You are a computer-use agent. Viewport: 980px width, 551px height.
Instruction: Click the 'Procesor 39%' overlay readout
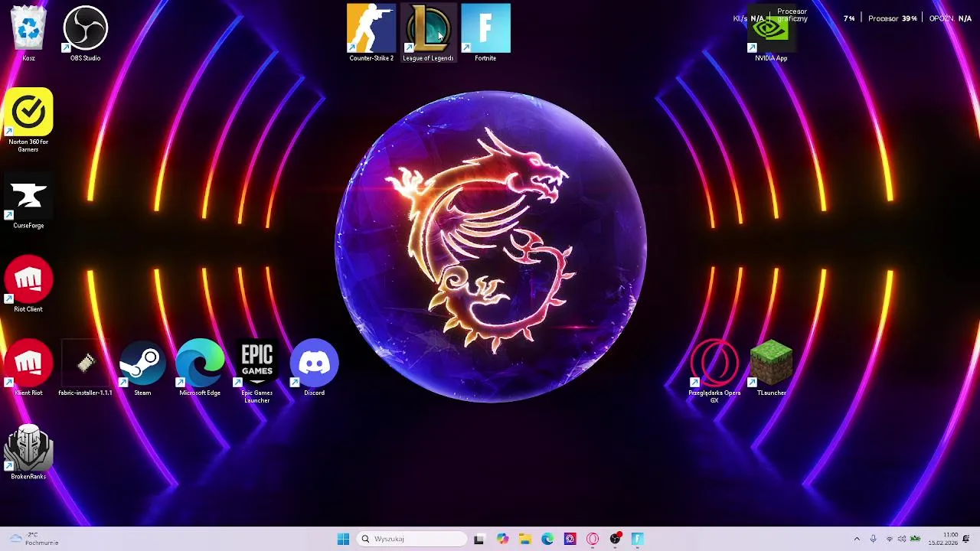tap(892, 18)
